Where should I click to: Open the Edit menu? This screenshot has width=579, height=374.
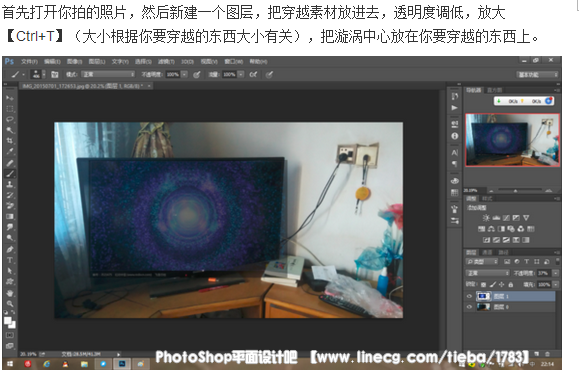[x=52, y=62]
